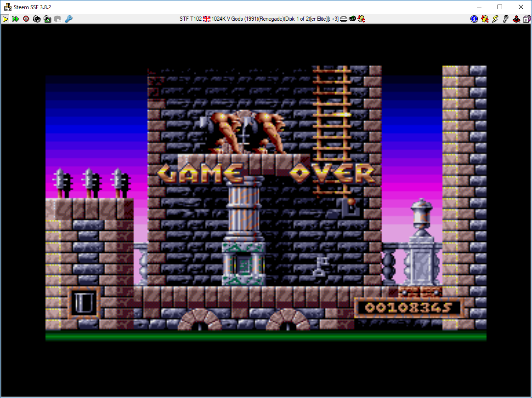Open the memory snapshot chip icon
532x398 pixels.
coord(37,19)
